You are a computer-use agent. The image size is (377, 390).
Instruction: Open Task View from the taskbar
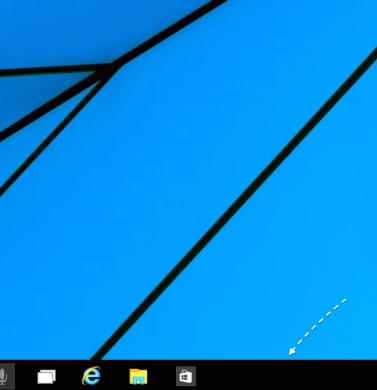[47, 377]
